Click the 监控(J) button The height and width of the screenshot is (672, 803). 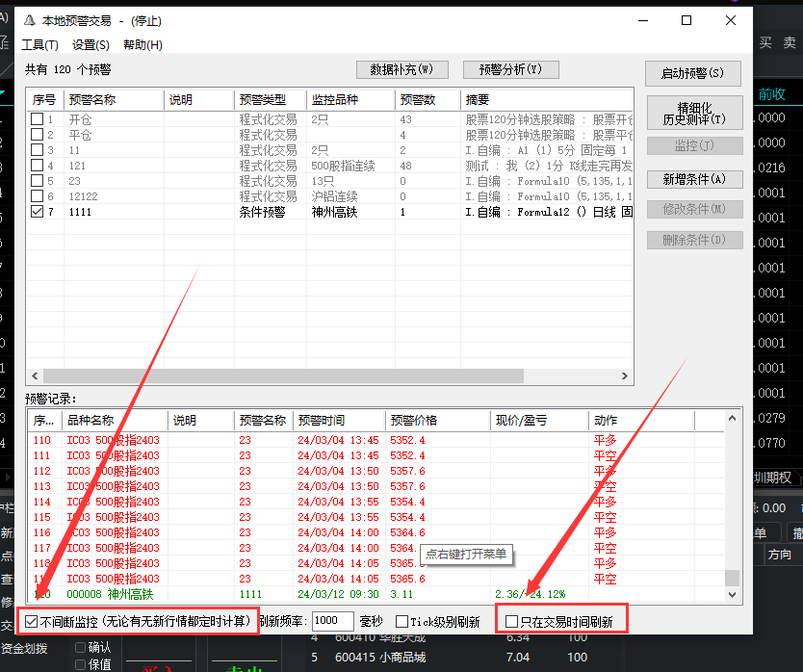pyautogui.click(x=694, y=146)
